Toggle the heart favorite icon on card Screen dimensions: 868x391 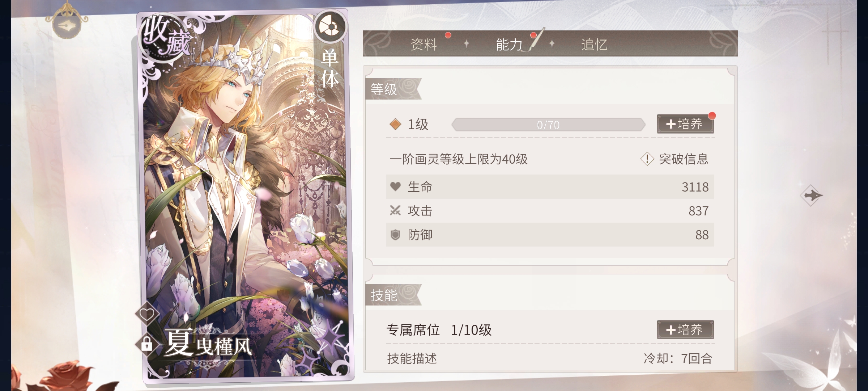146,314
